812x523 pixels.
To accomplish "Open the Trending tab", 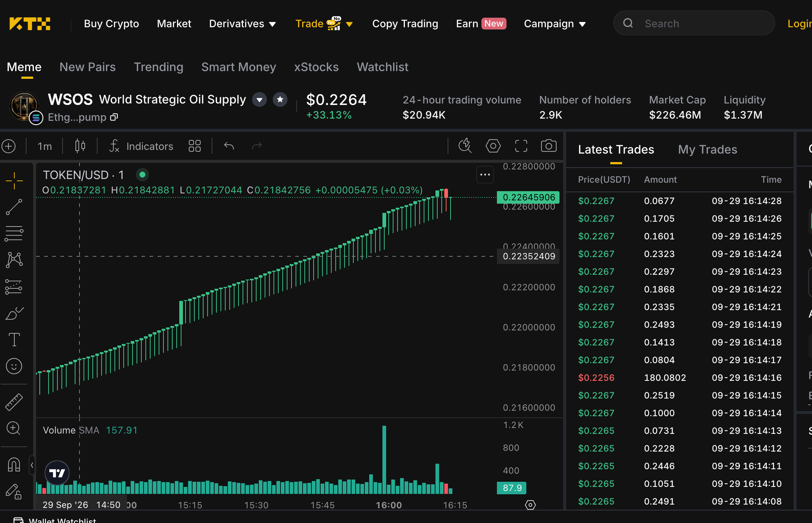I will click(x=159, y=67).
